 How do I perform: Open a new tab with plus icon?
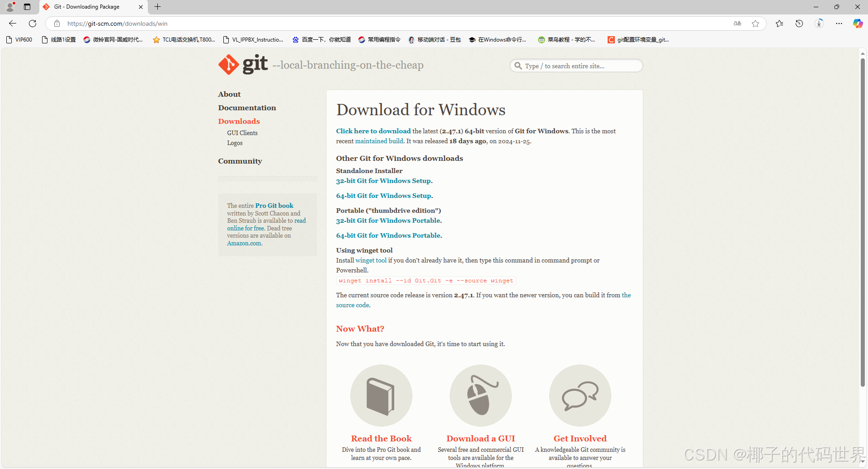tap(157, 7)
